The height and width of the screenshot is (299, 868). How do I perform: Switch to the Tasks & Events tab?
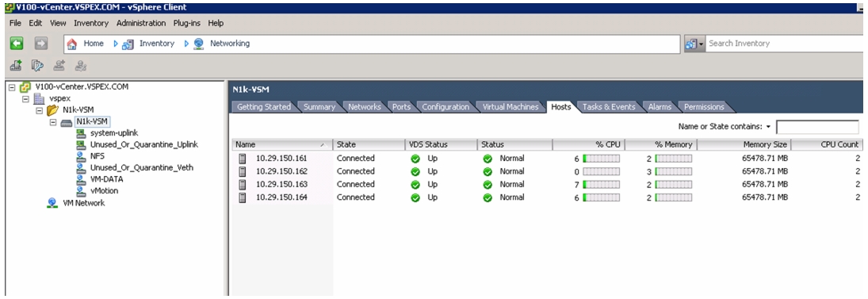pos(609,107)
